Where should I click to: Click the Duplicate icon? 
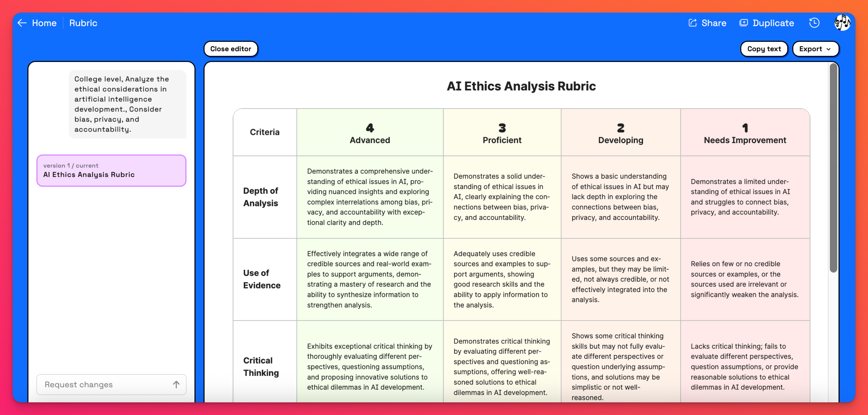pos(743,23)
